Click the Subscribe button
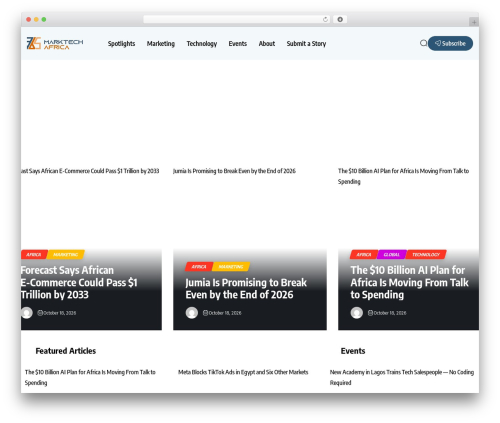This screenshot has width=500, height=423. 450,43
